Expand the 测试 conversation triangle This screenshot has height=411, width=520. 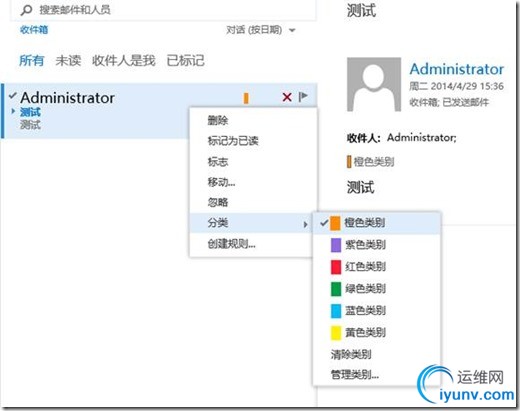point(13,111)
